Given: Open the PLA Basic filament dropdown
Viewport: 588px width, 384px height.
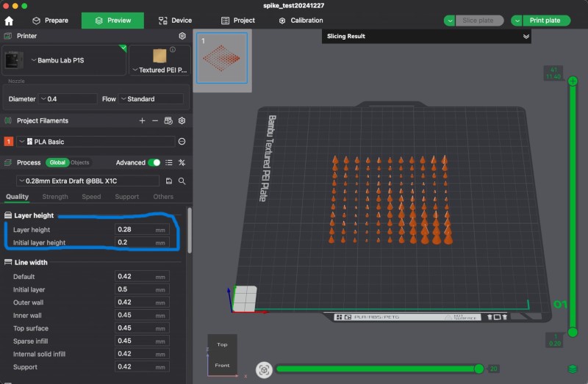Looking at the screenshot, I should pos(96,142).
